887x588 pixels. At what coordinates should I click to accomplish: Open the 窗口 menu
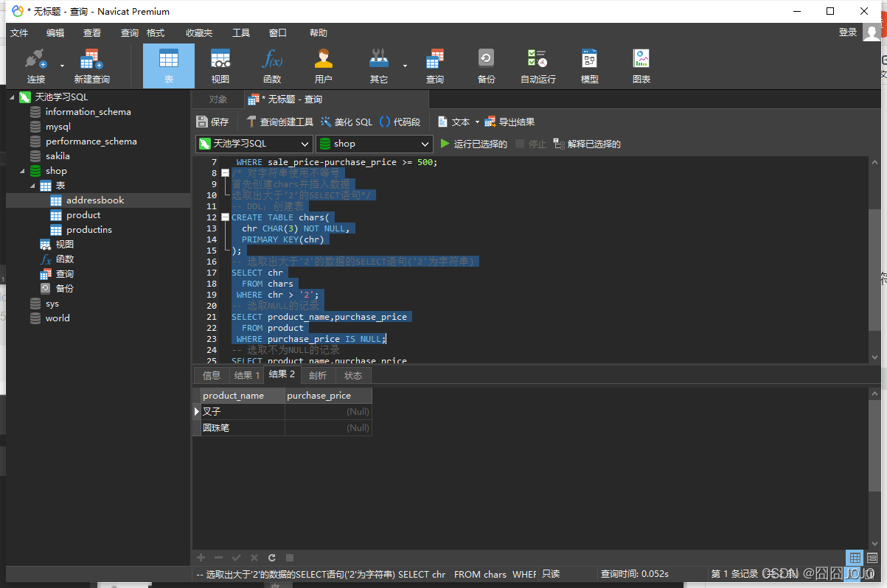pyautogui.click(x=278, y=33)
